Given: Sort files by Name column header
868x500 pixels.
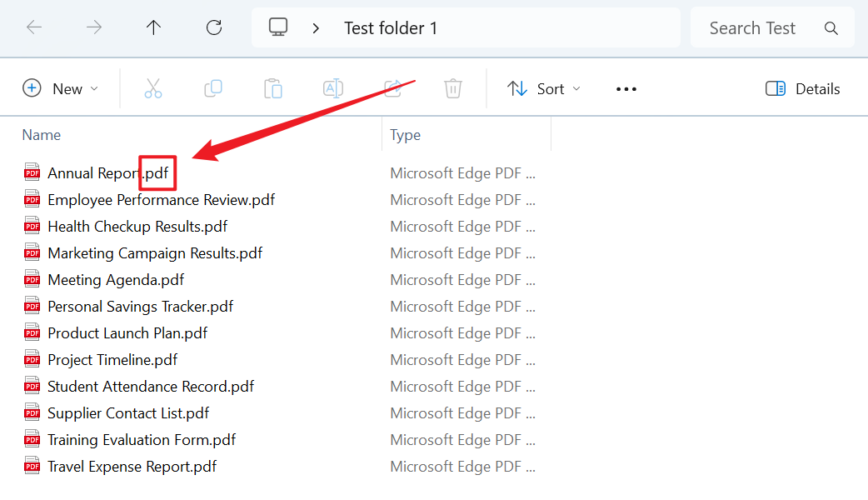Looking at the screenshot, I should pyautogui.click(x=42, y=134).
